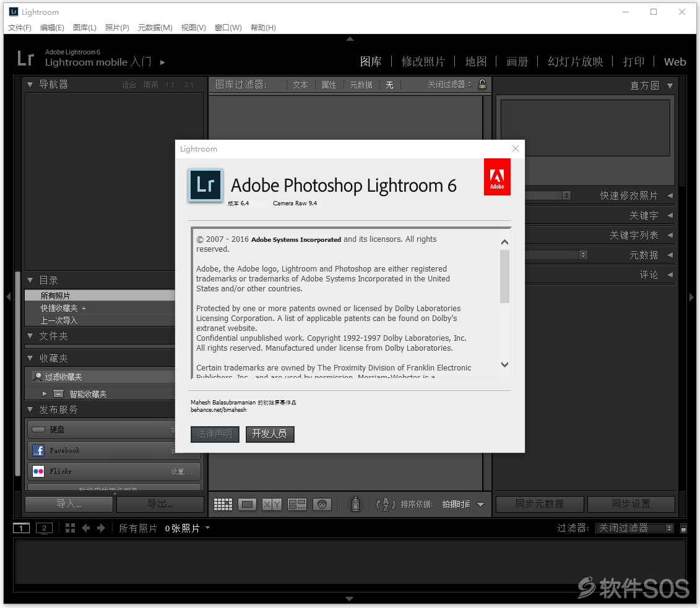This screenshot has width=700, height=608.
Task: Collapse the Collections panel
Action: (x=30, y=358)
